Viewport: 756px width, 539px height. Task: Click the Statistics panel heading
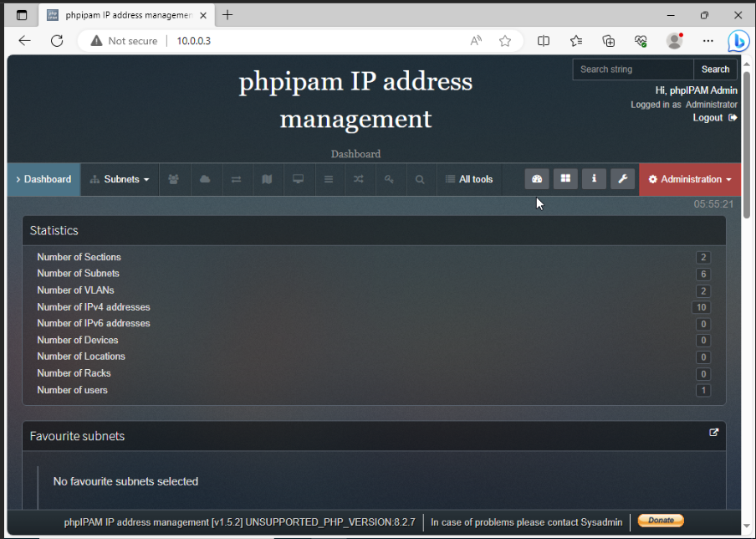click(374, 231)
